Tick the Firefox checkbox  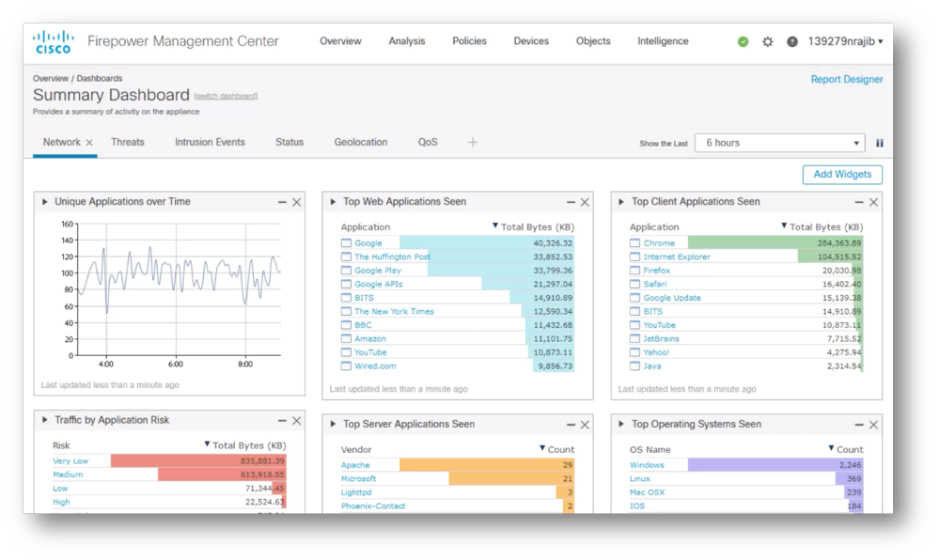tap(634, 271)
